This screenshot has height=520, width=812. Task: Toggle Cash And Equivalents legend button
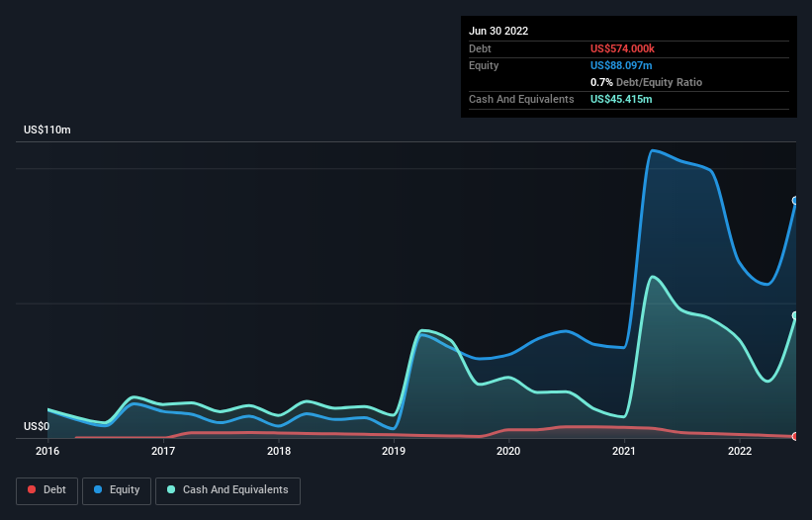pos(227,490)
